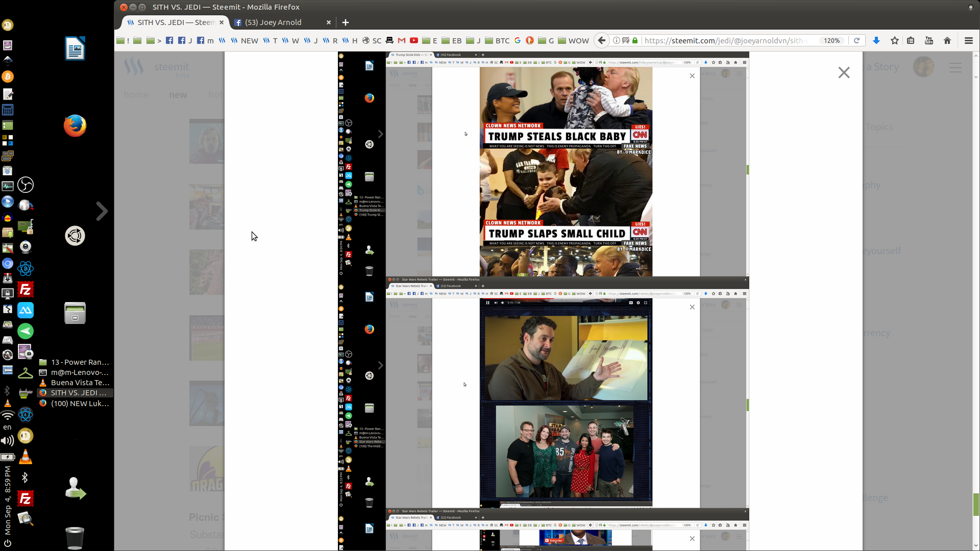
Task: Open the G bookmarks folder
Action: click(546, 40)
